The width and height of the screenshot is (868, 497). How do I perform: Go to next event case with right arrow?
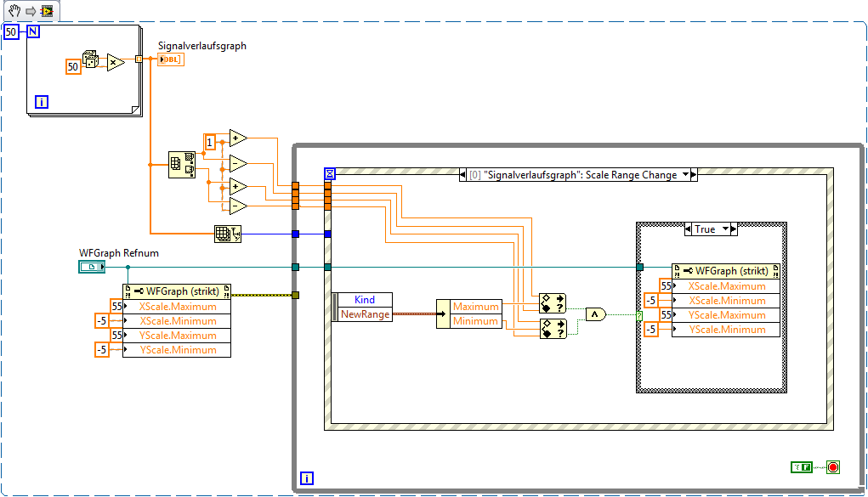coord(694,175)
